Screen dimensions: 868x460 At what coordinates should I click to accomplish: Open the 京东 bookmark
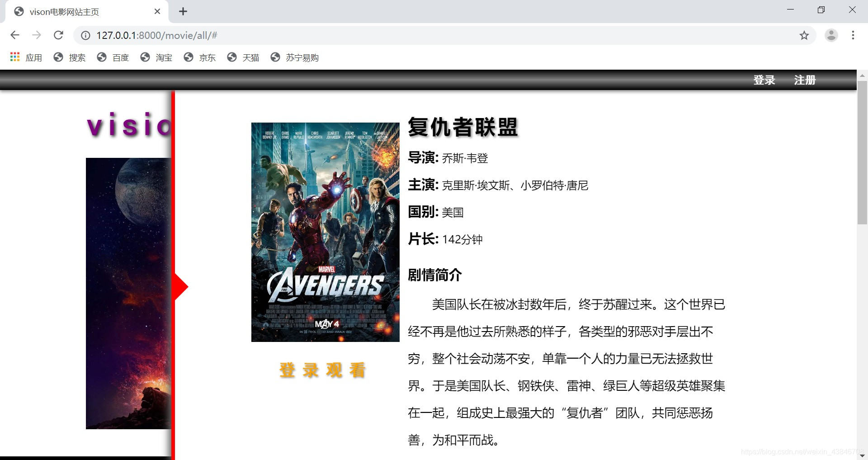click(x=200, y=57)
